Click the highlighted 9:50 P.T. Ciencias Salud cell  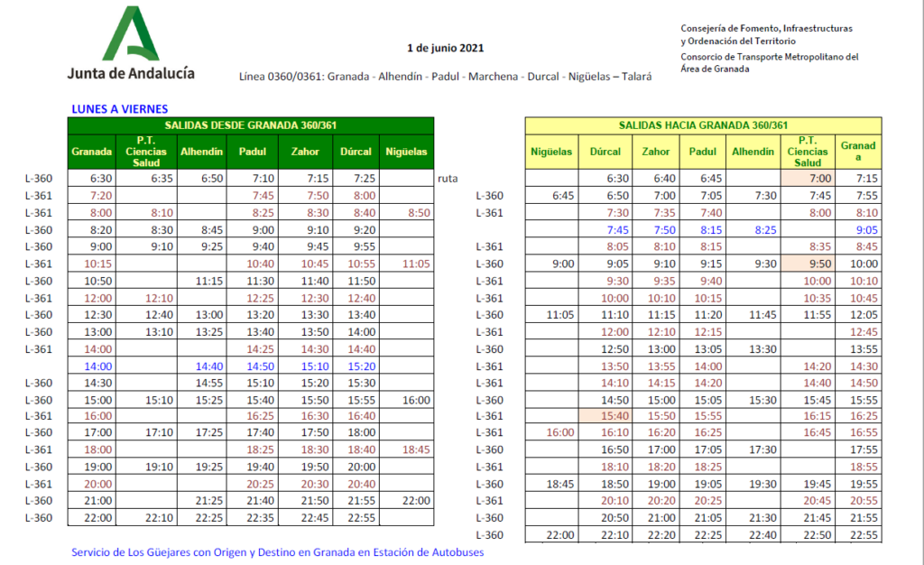pyautogui.click(x=807, y=264)
